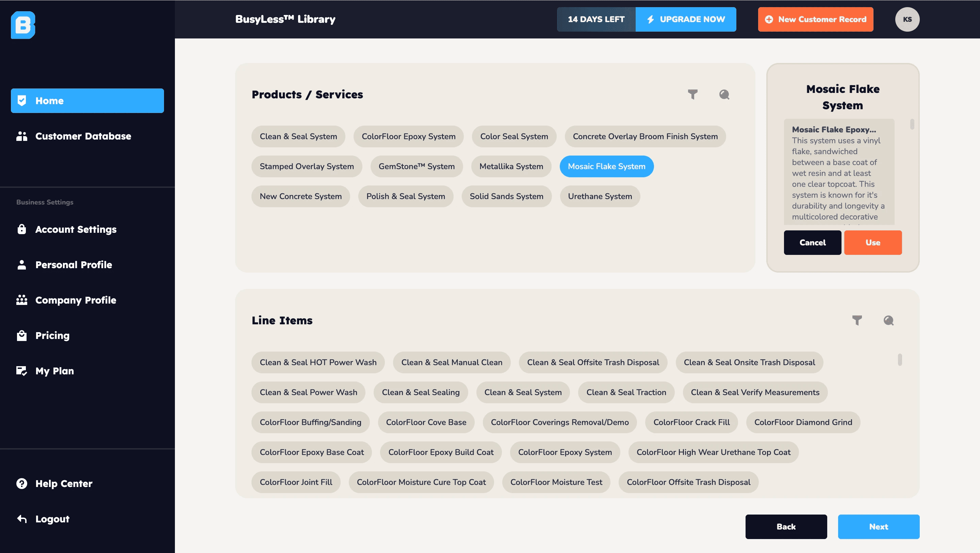The width and height of the screenshot is (980, 553).
Task: Create a New Customer Record
Action: pos(815,19)
